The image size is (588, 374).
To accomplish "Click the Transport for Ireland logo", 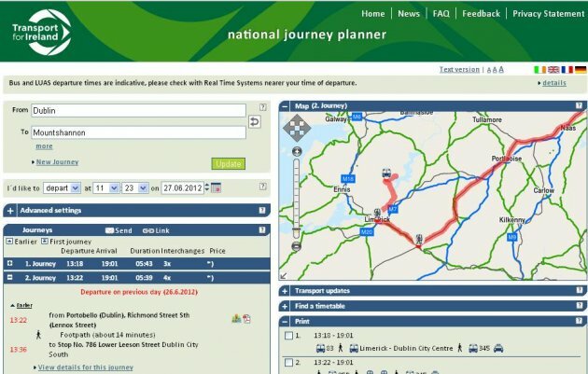I will coord(41,33).
